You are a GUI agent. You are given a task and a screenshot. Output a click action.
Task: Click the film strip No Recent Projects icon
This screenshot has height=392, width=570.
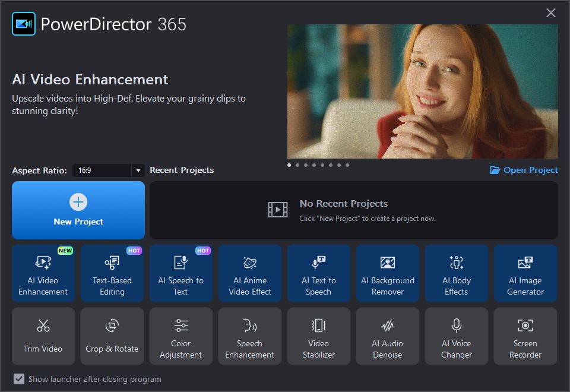click(x=278, y=210)
